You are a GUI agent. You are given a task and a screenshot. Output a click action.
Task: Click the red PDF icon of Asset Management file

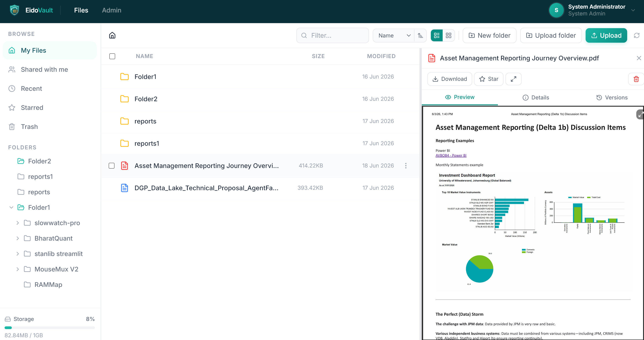click(125, 165)
